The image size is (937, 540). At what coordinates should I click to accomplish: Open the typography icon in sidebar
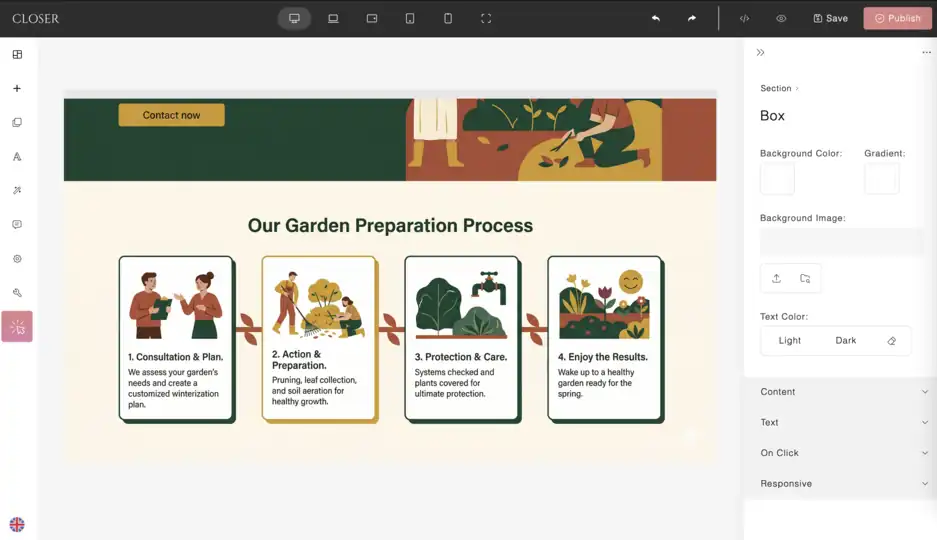point(17,157)
